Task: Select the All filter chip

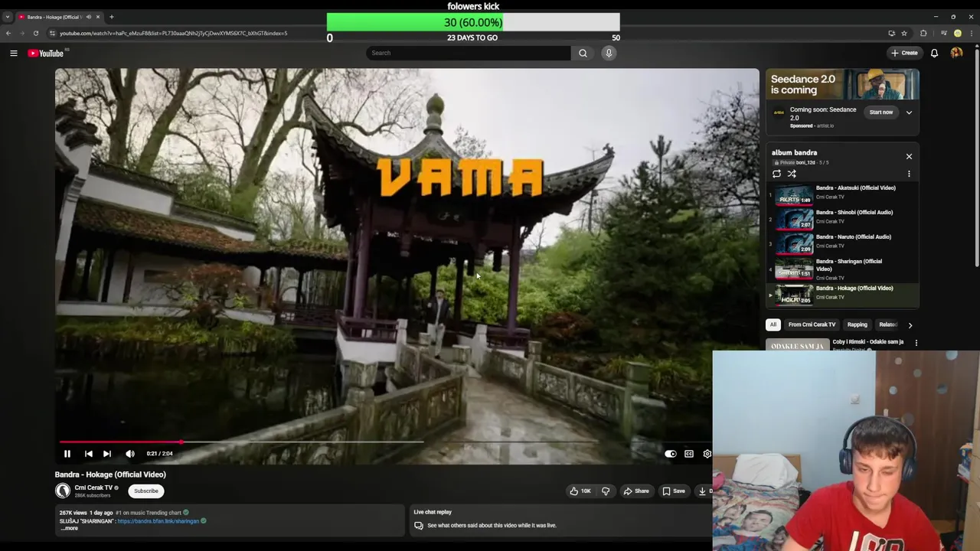Action: coord(773,324)
